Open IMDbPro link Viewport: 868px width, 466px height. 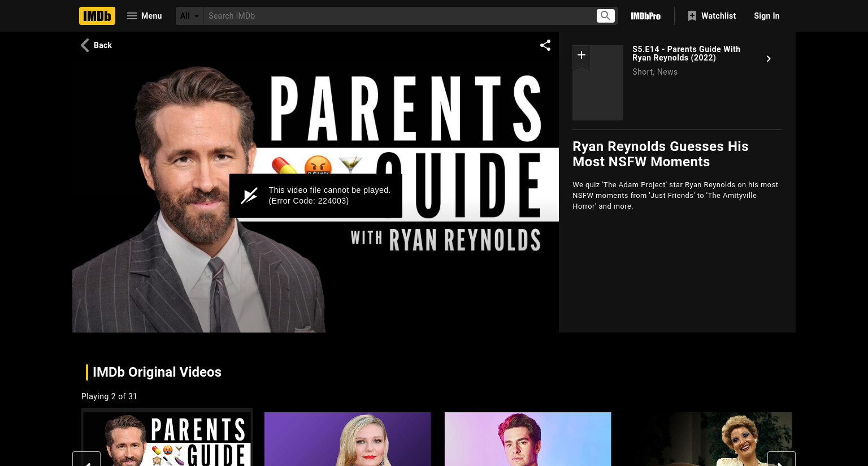(x=646, y=16)
